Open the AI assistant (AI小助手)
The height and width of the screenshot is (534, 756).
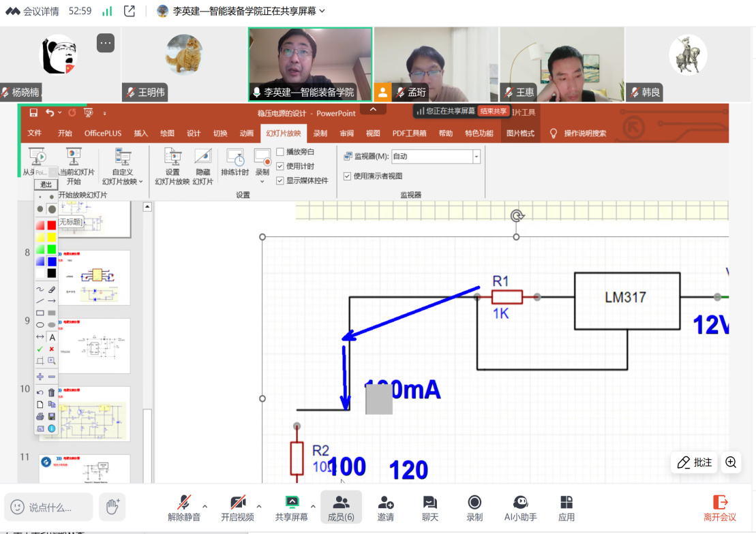point(520,507)
